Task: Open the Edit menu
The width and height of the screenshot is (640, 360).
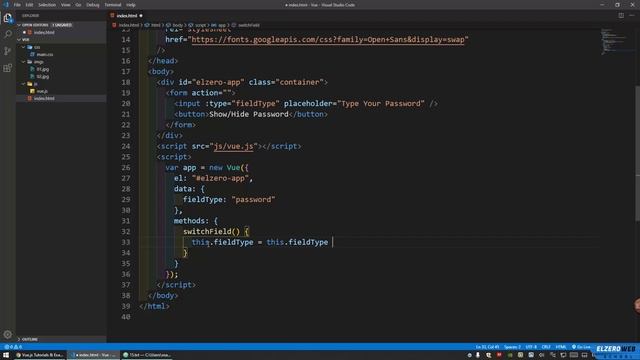Action: click(x=29, y=5)
